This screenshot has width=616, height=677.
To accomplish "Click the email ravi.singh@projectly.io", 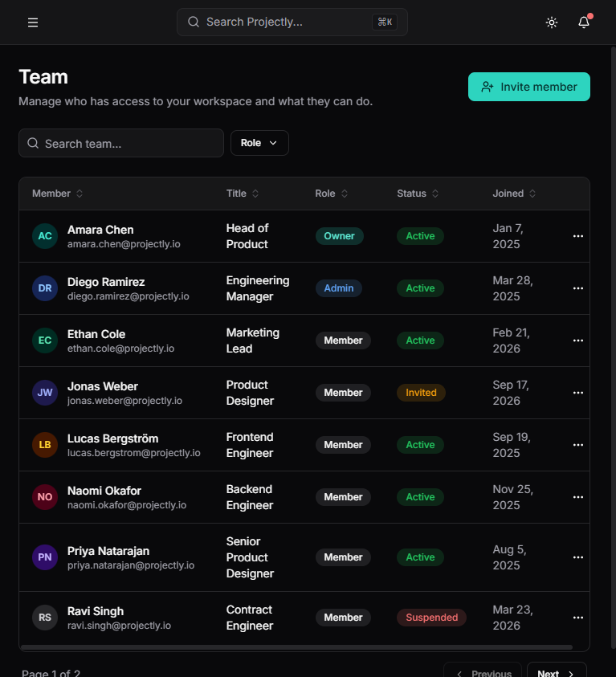I will point(119,626).
